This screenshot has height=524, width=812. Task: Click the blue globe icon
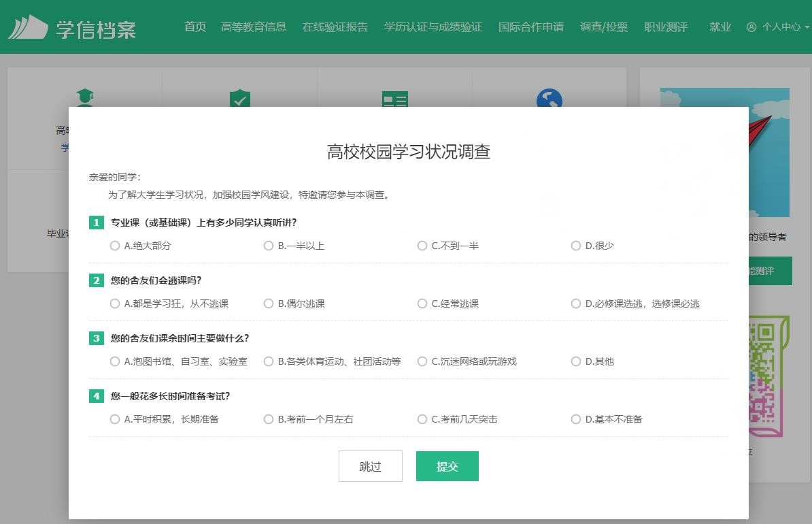pyautogui.click(x=549, y=98)
